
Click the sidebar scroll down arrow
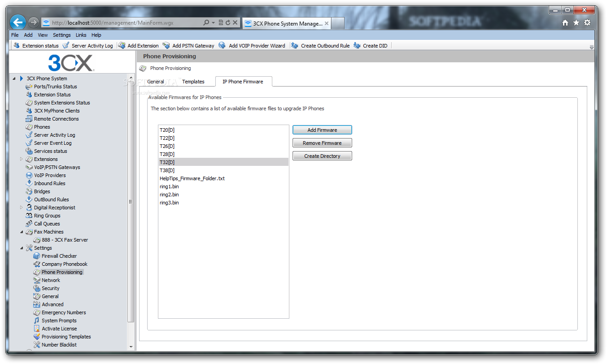click(131, 347)
